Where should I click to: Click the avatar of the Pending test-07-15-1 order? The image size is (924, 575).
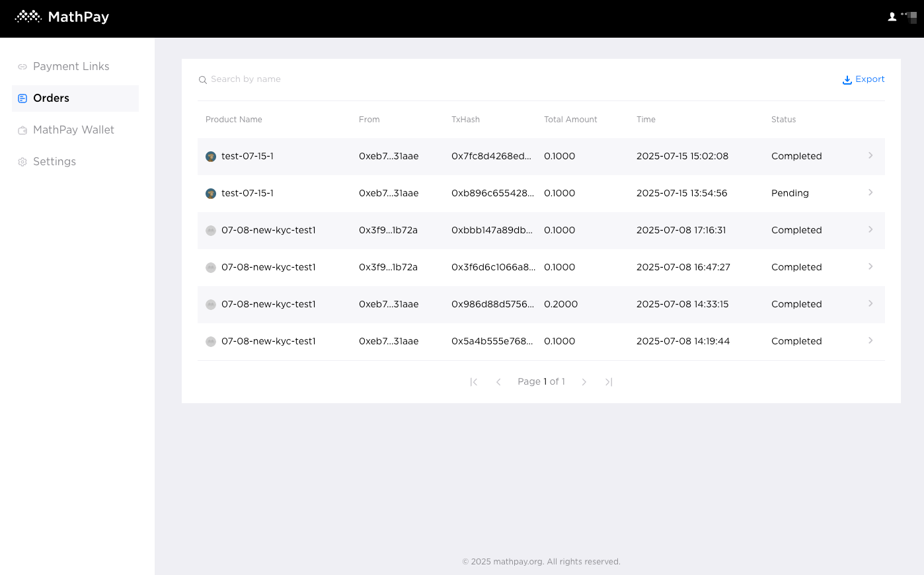tap(211, 194)
